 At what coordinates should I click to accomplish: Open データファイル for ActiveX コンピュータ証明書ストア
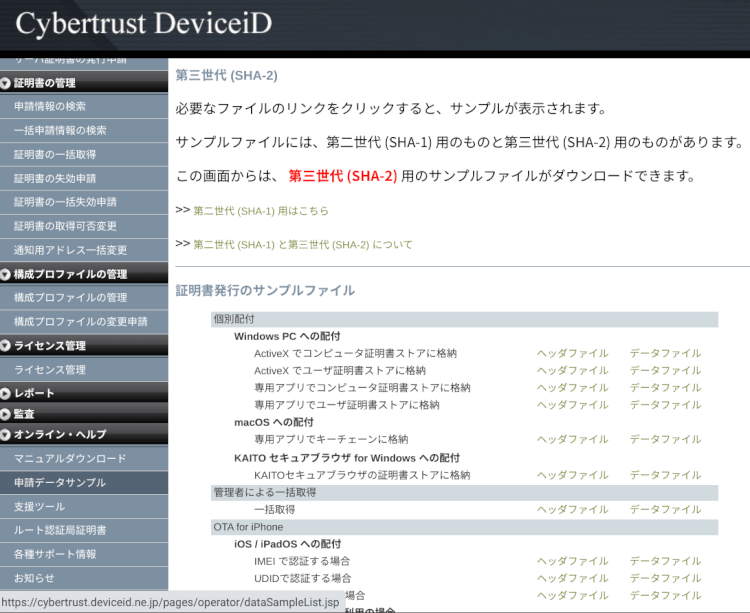click(x=665, y=353)
